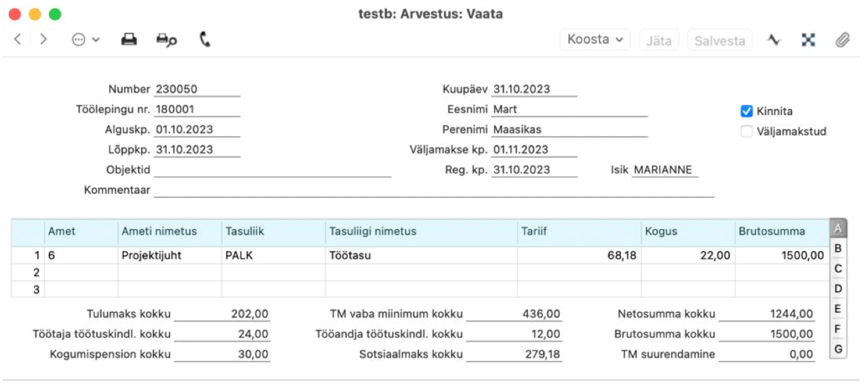This screenshot has width=868, height=388.
Task: Open the Koosta dropdown
Action: coord(595,40)
